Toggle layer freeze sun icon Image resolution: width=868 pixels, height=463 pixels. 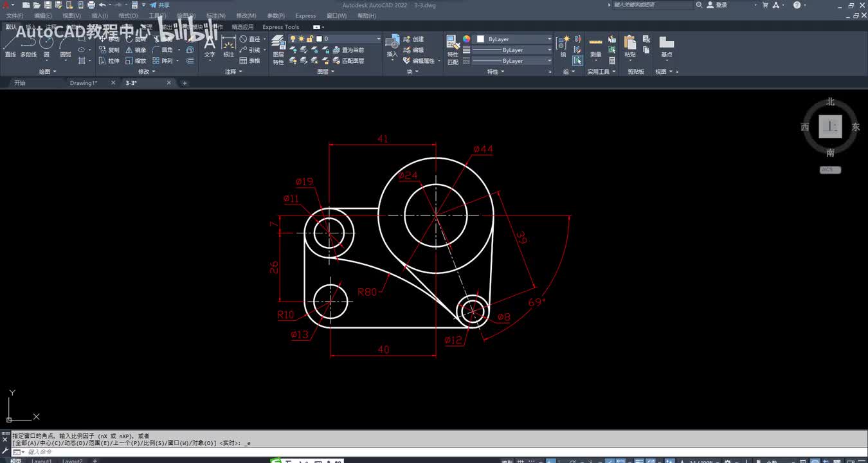click(x=302, y=39)
